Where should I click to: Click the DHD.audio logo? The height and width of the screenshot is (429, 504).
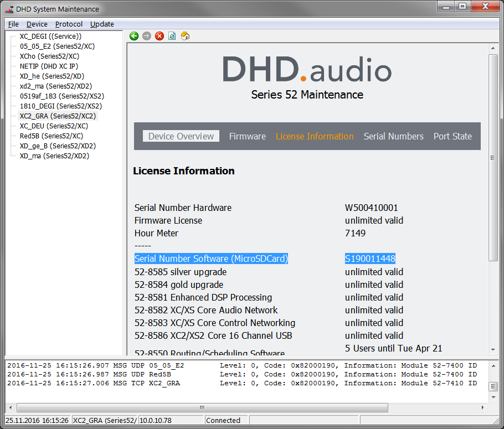click(x=307, y=69)
